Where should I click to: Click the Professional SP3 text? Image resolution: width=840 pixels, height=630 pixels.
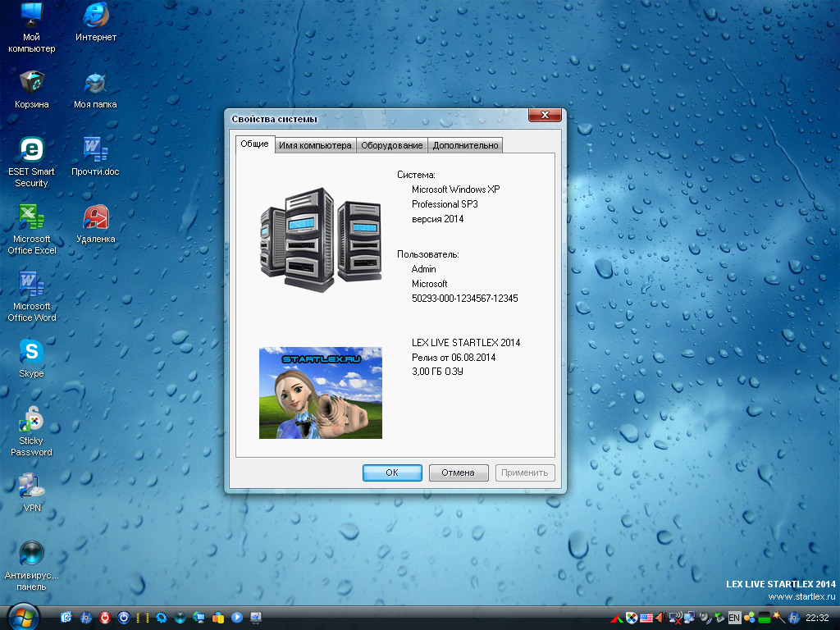(444, 204)
